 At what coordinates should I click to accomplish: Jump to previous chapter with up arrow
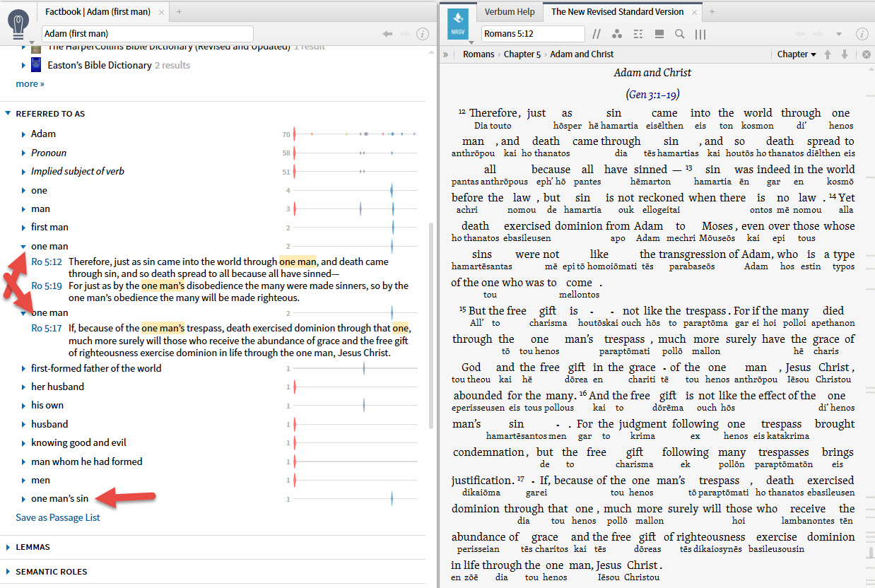(828, 54)
